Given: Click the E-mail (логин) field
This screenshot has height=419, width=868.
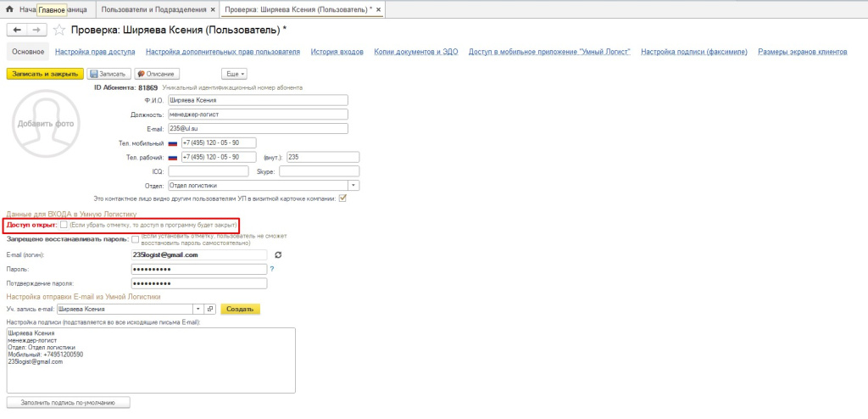Looking at the screenshot, I should 199,255.
